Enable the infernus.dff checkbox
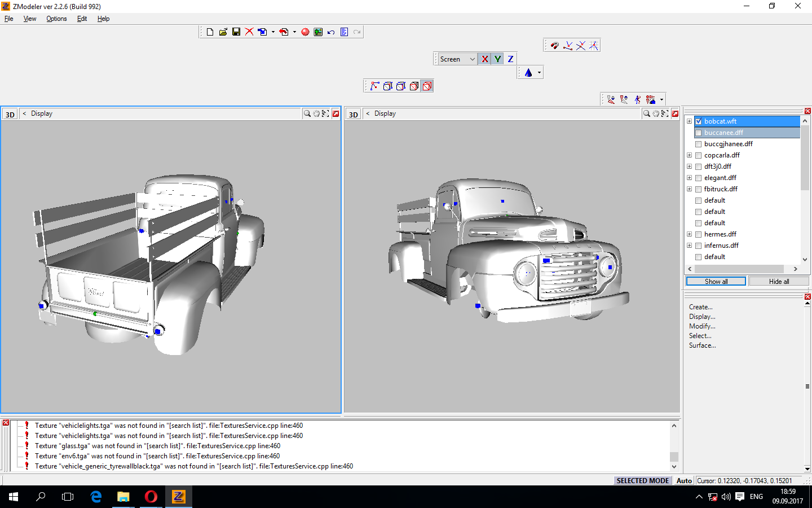The width and height of the screenshot is (812, 508). [x=698, y=246]
